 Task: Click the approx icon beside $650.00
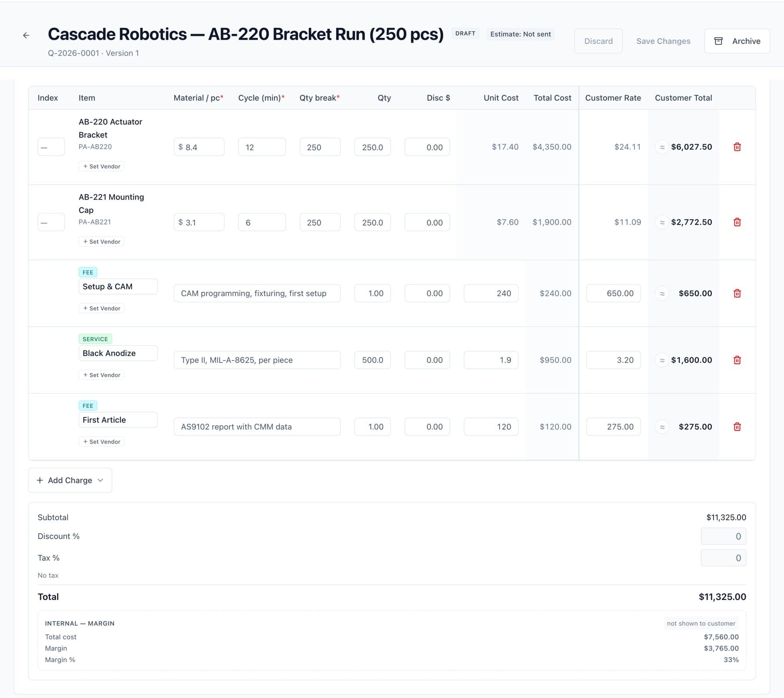point(662,294)
